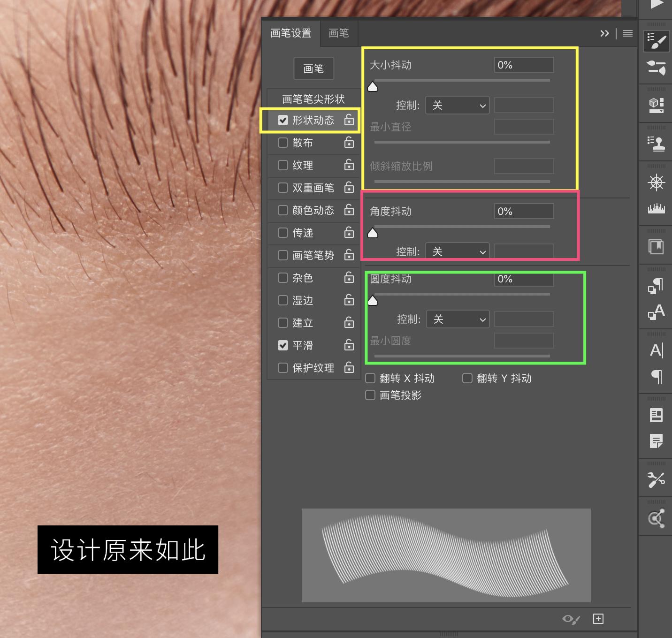Click the 画笔 button above 画笔笔尖形状
Screen dimensions: 672x638
pos(313,68)
